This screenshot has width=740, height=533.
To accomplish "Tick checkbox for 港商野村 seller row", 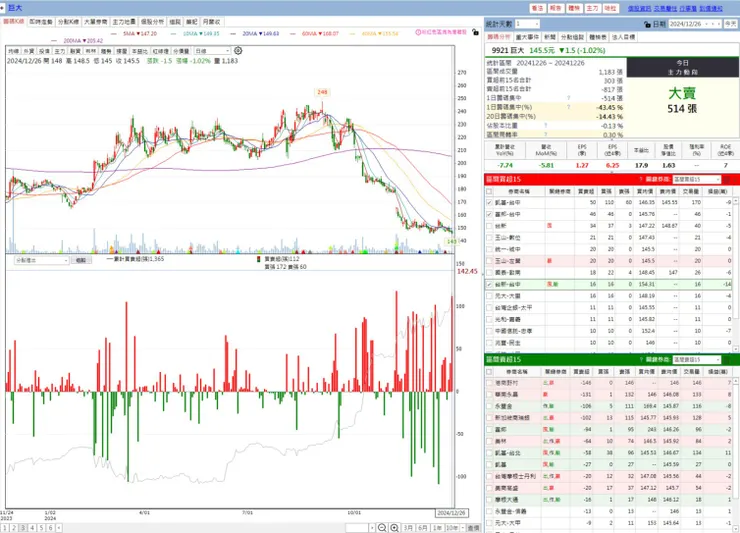I will [x=489, y=383].
